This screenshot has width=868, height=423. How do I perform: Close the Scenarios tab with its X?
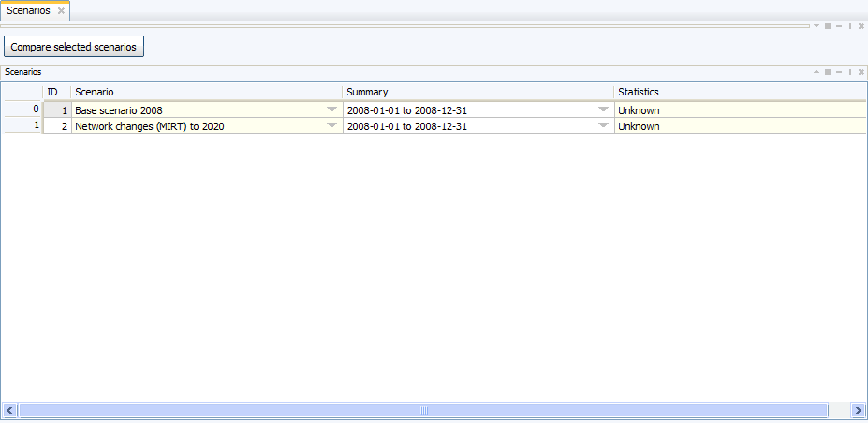point(61,11)
